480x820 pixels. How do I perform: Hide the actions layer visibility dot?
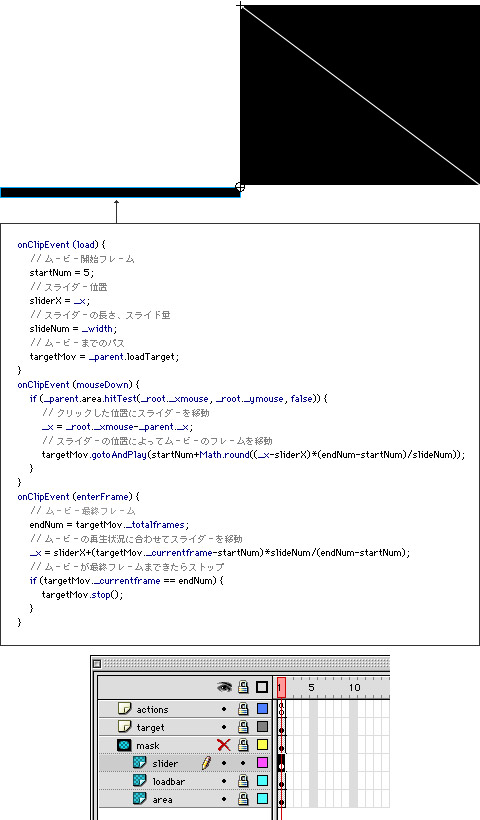click(x=224, y=709)
